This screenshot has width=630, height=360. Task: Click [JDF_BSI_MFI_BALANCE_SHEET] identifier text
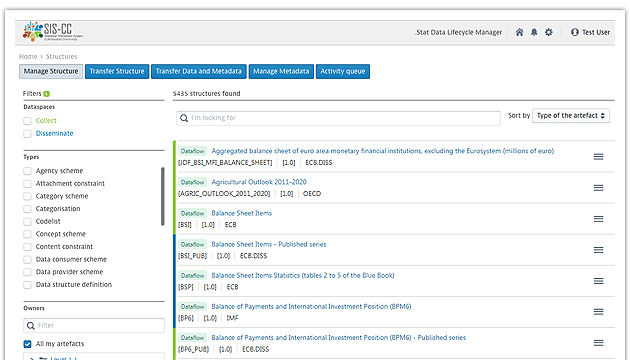coord(225,163)
